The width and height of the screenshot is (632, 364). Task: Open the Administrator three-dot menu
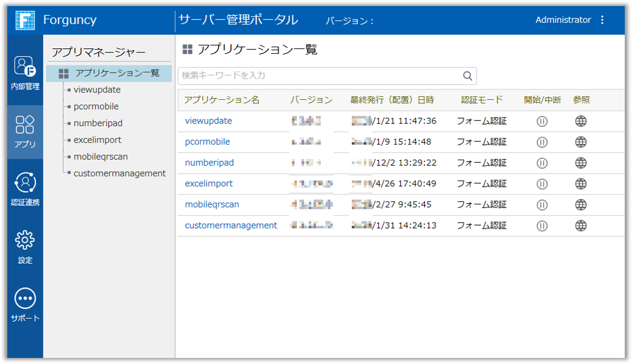point(602,20)
